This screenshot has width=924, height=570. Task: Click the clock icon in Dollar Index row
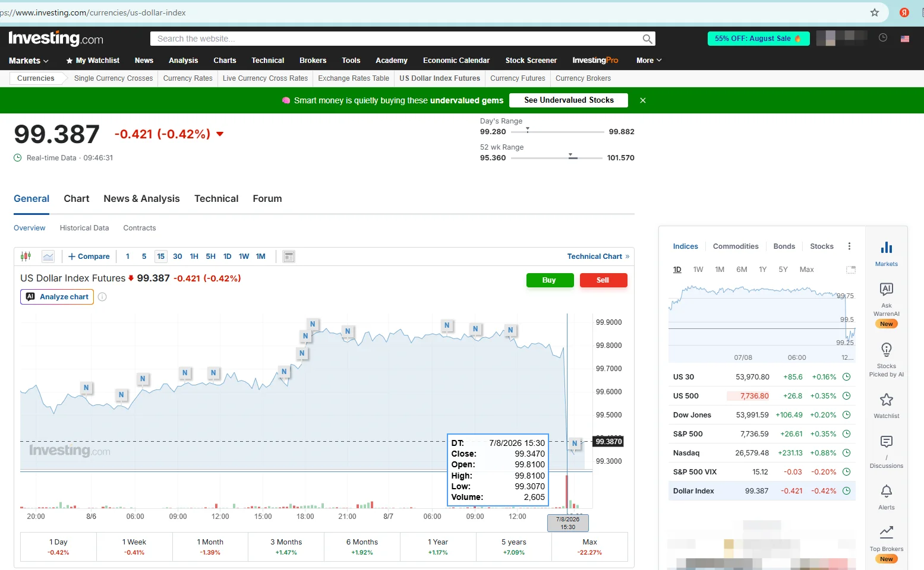847,491
